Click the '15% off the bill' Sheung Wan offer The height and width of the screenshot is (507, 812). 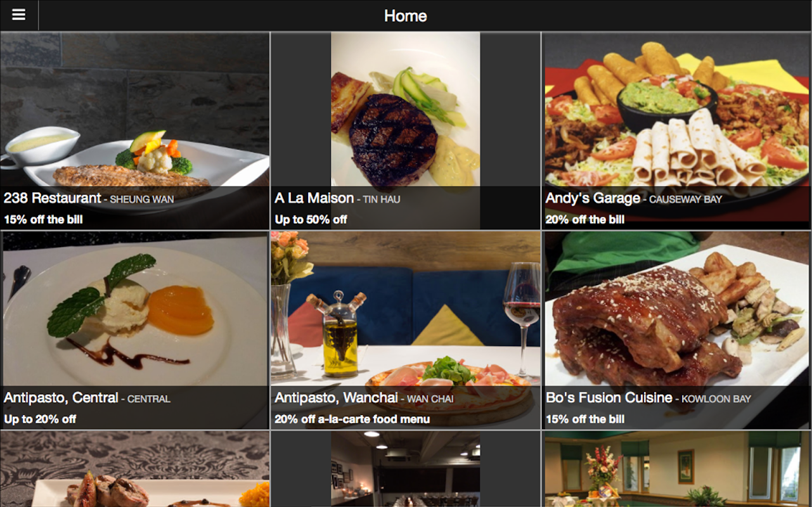coord(43,220)
